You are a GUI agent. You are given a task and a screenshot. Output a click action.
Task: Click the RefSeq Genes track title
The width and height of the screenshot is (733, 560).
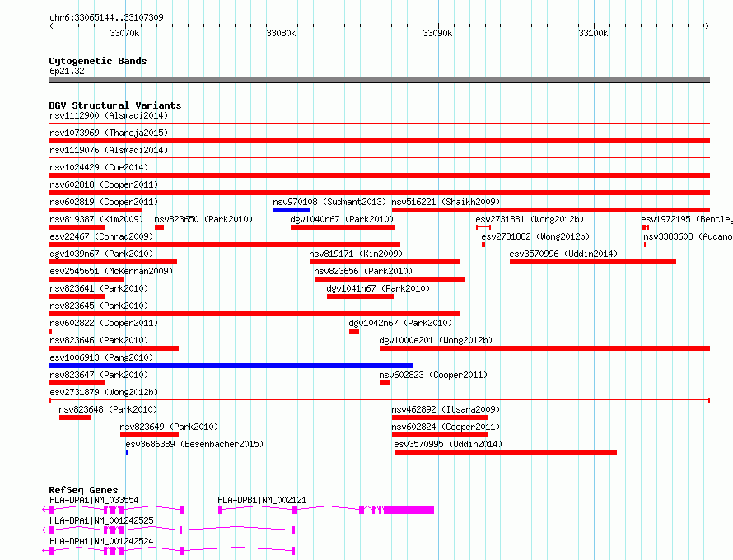point(83,490)
